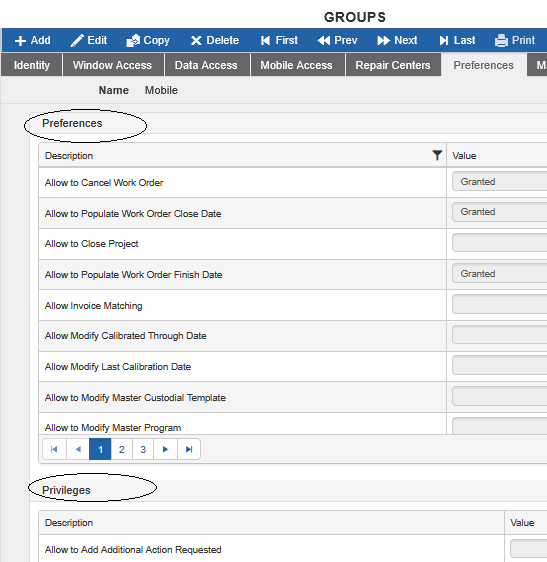Copy the current group record
Image resolution: width=547 pixels, height=562 pixels.
[148, 40]
